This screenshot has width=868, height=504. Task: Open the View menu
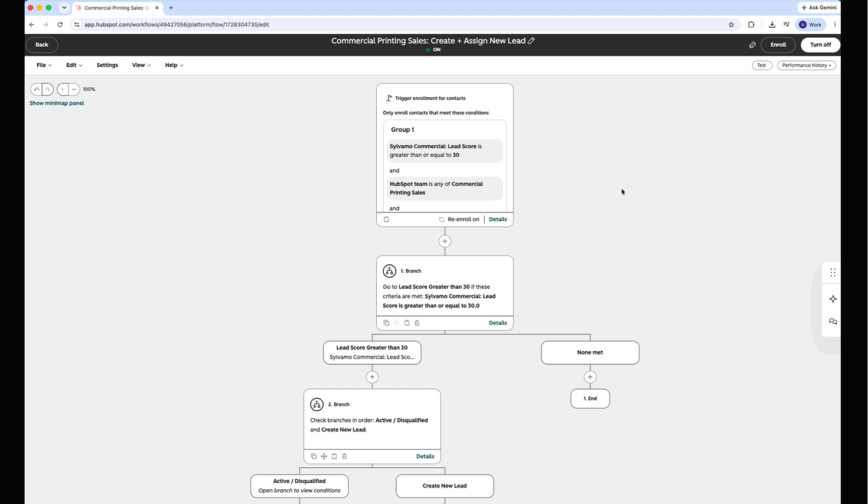tap(141, 65)
